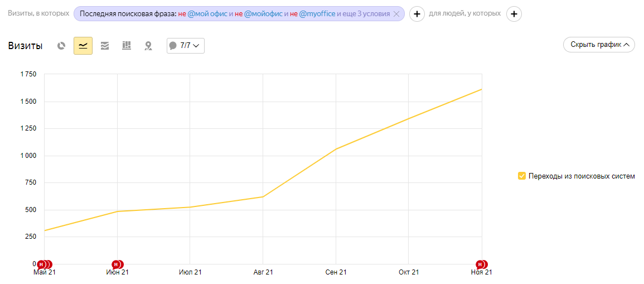Uncheck Переходы из поисковых систем legend checkbox

click(522, 176)
